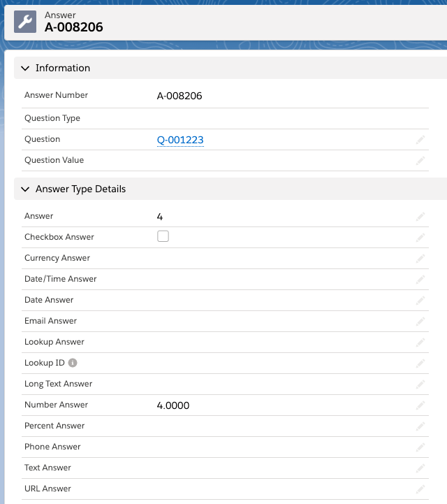Edit the Question field pencil icon
The height and width of the screenshot is (504, 447).
tap(420, 140)
